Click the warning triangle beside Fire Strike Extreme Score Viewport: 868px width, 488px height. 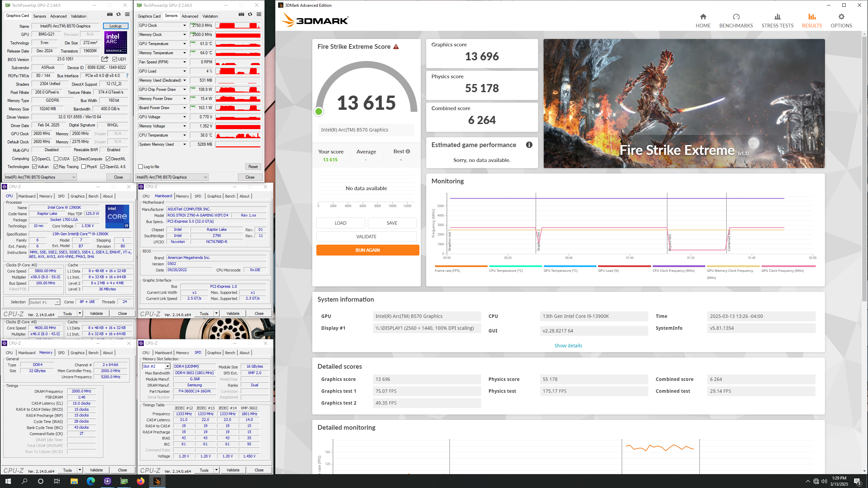[x=396, y=47]
